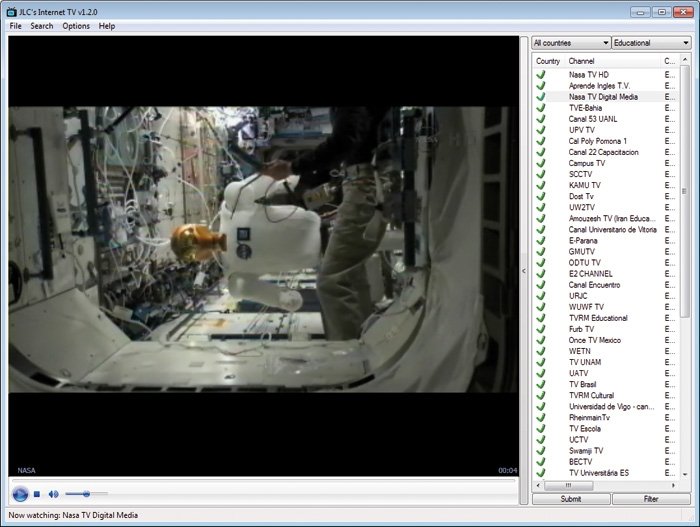Open the Options menu

76,26
